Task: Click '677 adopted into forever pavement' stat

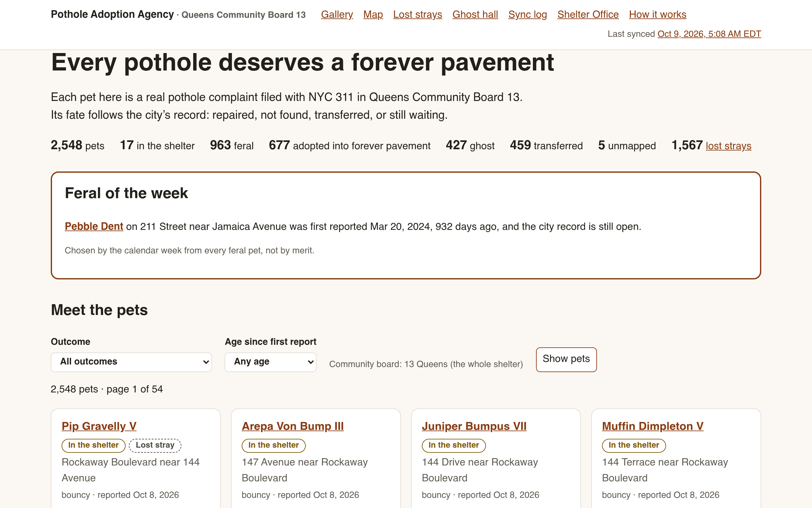Action: (x=349, y=145)
